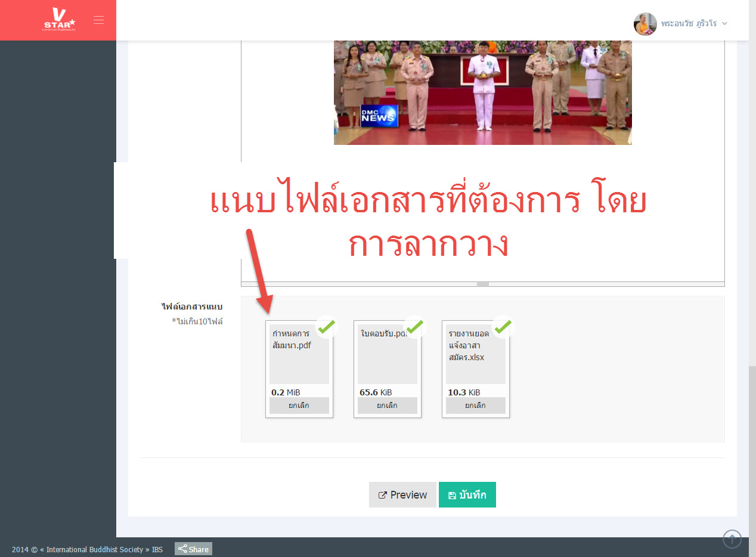Toggle the hamburger sidebar menu
Screen dimensions: 756x557
[99, 20]
